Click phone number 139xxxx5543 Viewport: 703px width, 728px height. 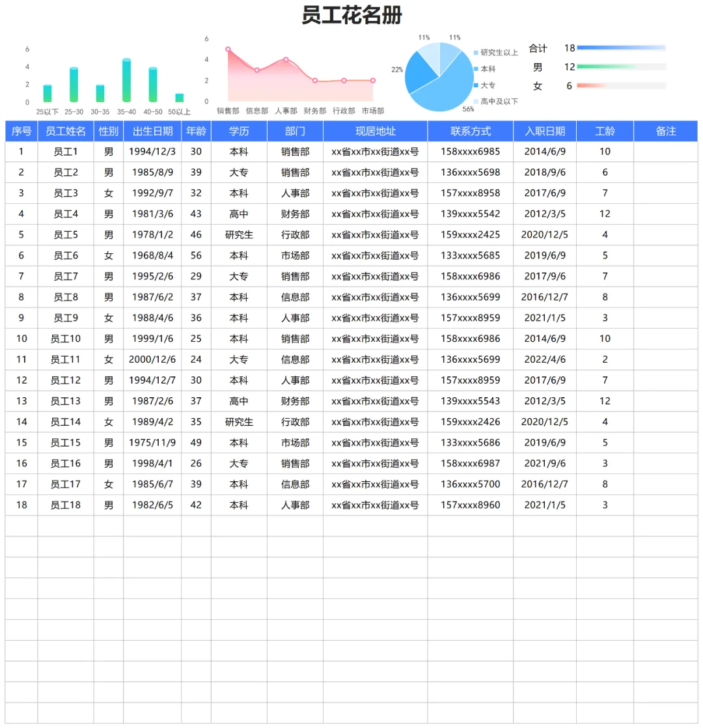tap(471, 401)
